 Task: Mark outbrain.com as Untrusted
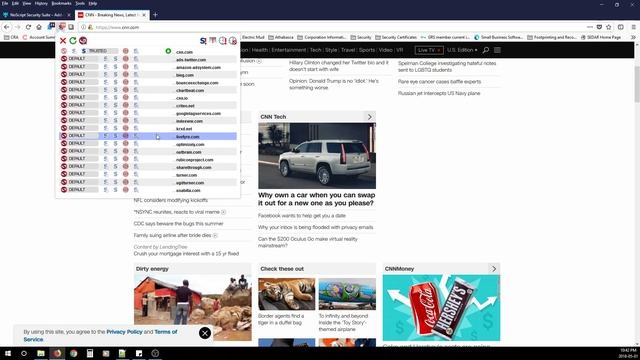pyautogui.click(x=126, y=151)
